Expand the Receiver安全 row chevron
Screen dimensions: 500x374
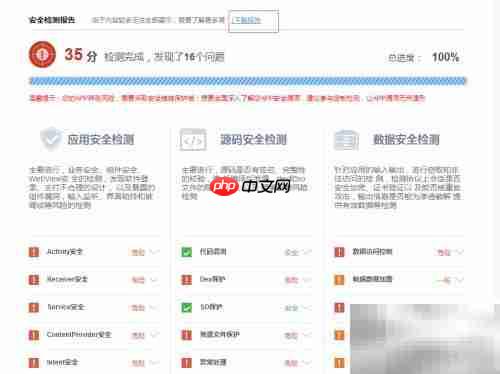(154, 280)
